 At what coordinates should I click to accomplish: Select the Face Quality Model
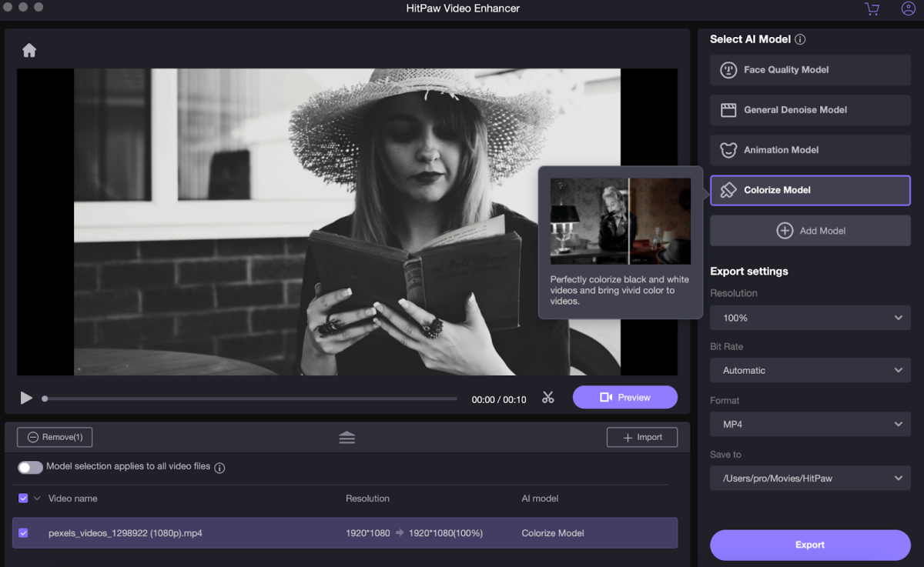pos(809,69)
